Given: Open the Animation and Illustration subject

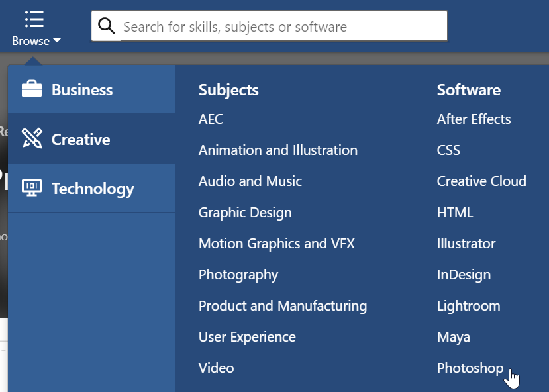Looking at the screenshot, I should pos(277,150).
